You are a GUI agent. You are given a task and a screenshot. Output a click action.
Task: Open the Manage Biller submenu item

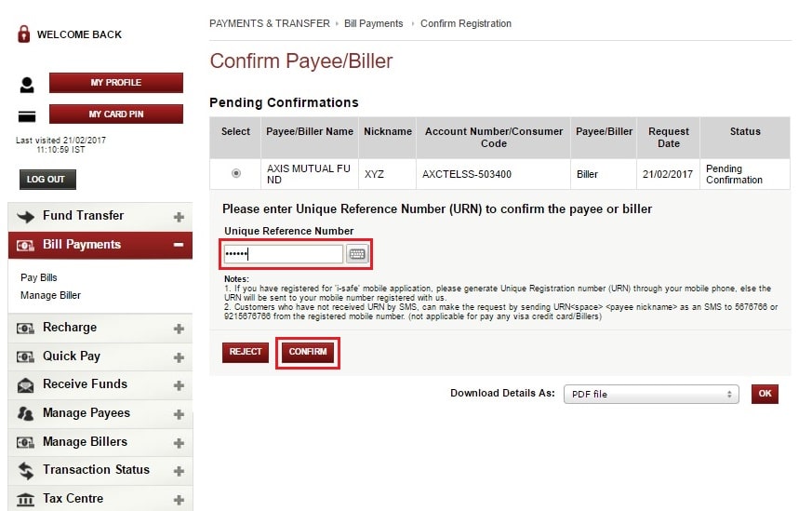tap(50, 295)
